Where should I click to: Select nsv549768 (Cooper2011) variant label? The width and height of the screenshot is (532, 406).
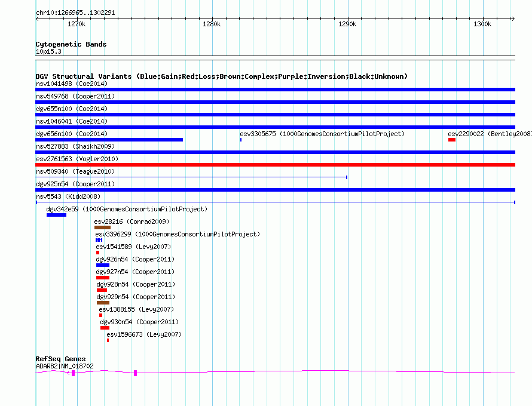point(75,96)
